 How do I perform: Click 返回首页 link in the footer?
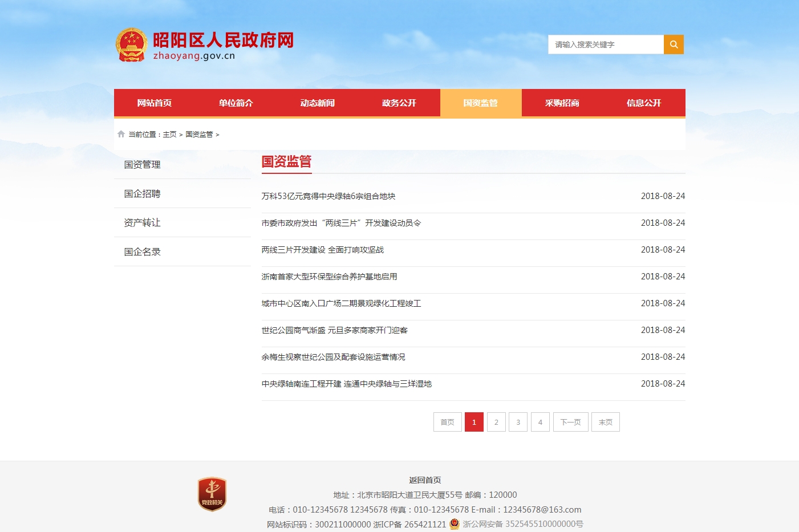[x=425, y=480]
